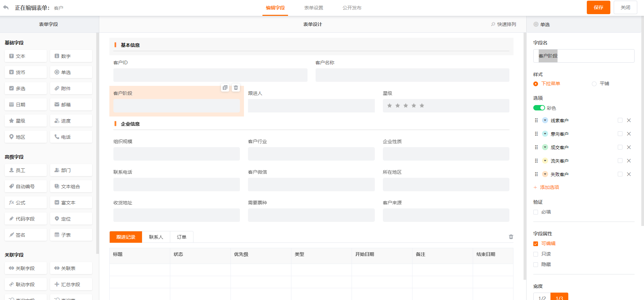Add a 汇总字段 summary field
This screenshot has width=644, height=300.
(x=71, y=284)
